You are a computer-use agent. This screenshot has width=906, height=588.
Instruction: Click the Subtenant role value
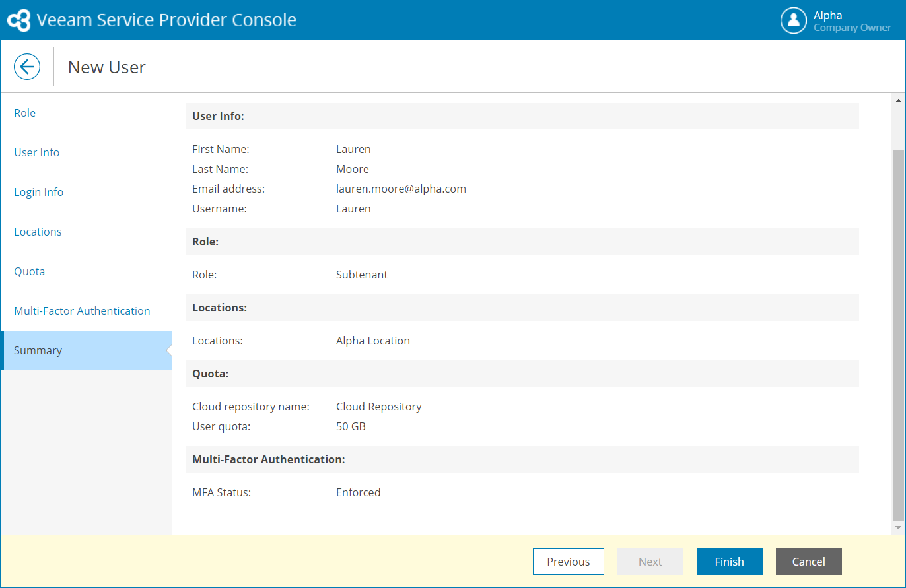(362, 275)
